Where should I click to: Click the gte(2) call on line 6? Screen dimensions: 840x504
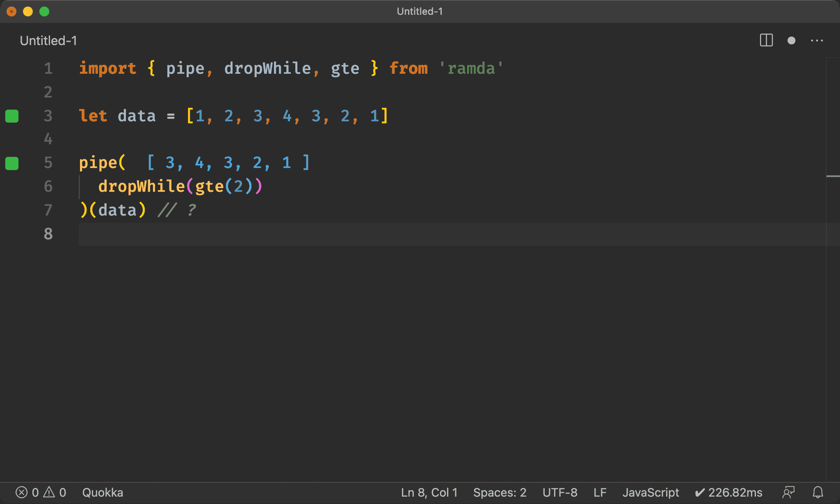coord(224,186)
